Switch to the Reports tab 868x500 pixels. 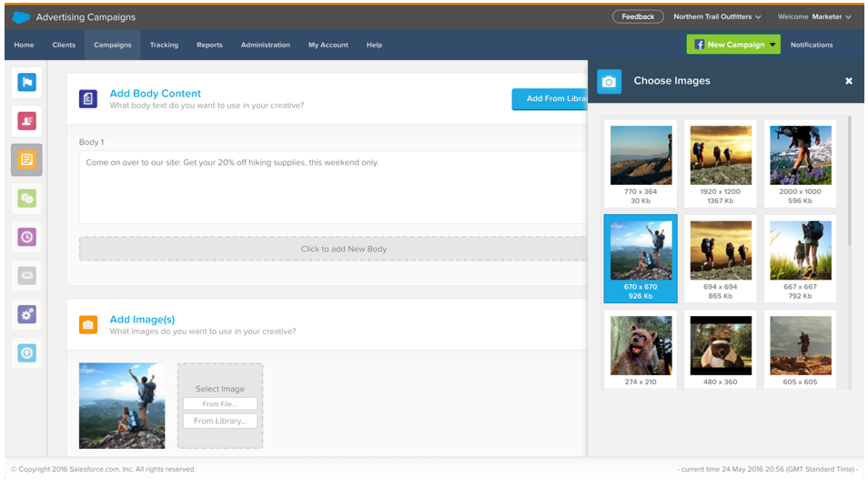[x=209, y=45]
